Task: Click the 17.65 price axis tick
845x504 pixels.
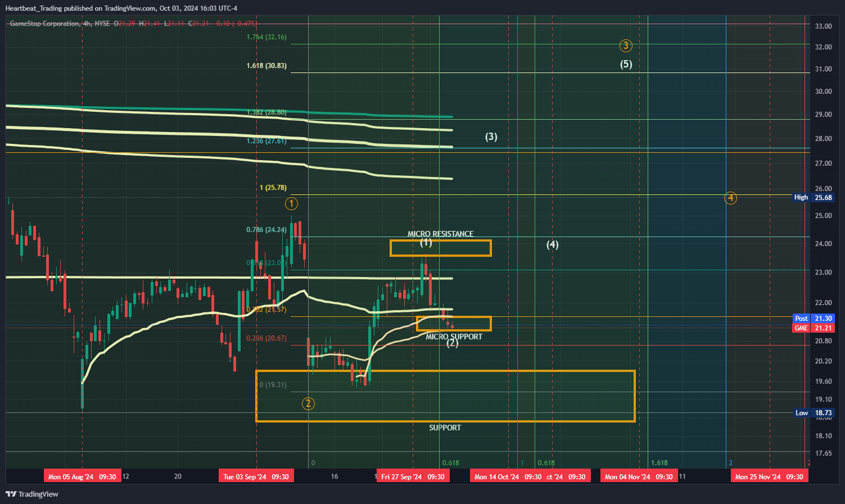Action: [824, 453]
